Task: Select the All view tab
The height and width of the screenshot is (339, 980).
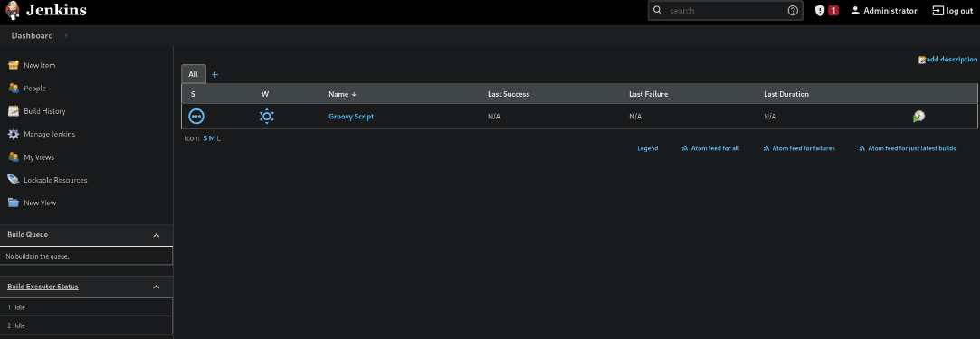Action: click(193, 74)
